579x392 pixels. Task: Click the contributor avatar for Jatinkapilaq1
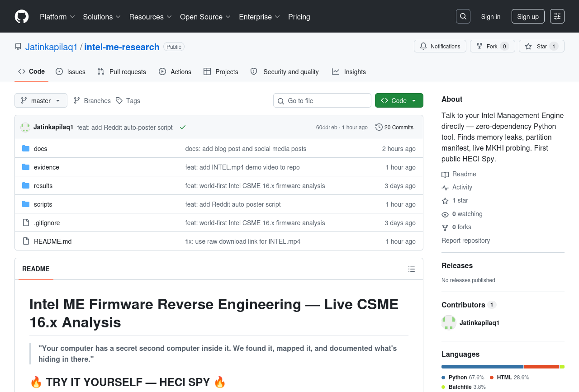(x=449, y=323)
